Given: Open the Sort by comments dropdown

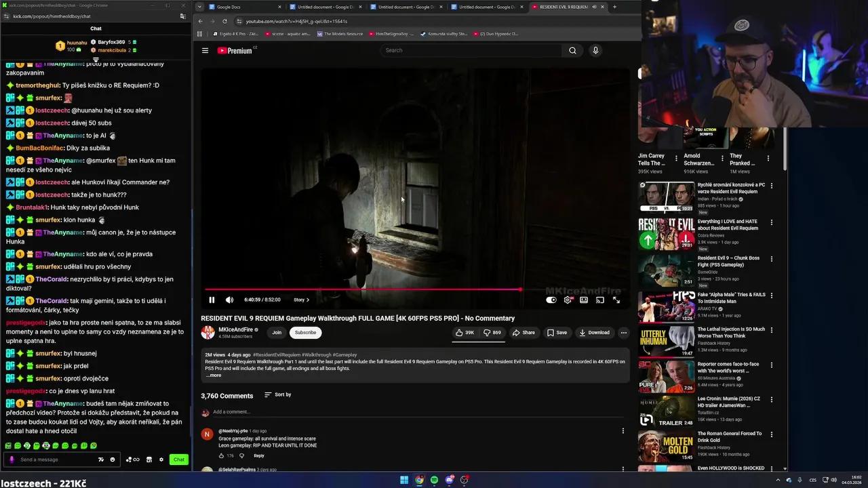Looking at the screenshot, I should click(278, 394).
